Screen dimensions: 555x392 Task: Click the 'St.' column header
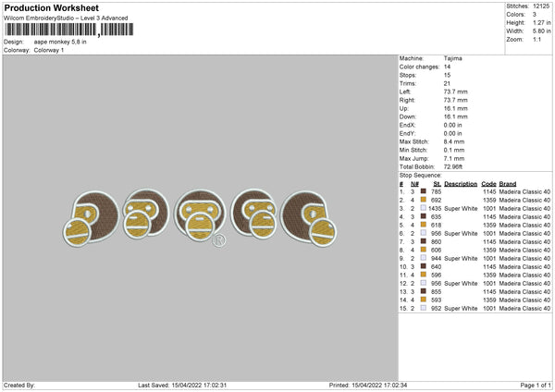coord(438,184)
